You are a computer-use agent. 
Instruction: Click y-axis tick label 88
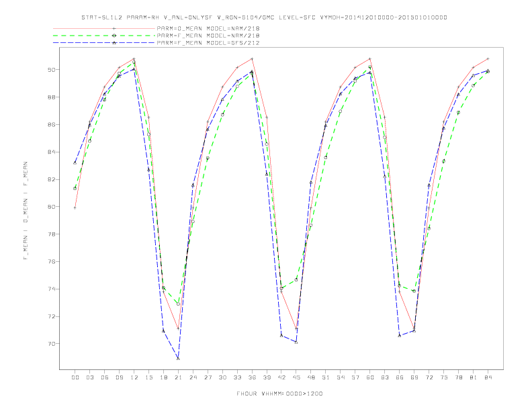[x=52, y=97]
